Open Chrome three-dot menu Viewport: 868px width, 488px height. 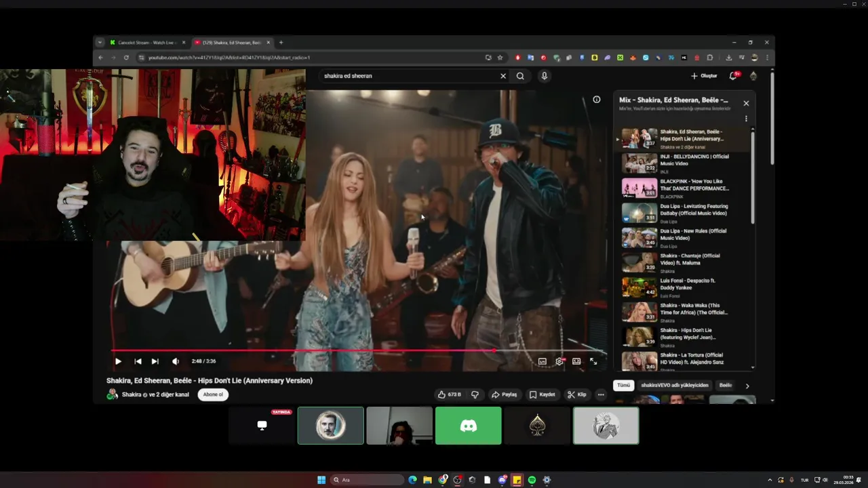[x=767, y=58]
